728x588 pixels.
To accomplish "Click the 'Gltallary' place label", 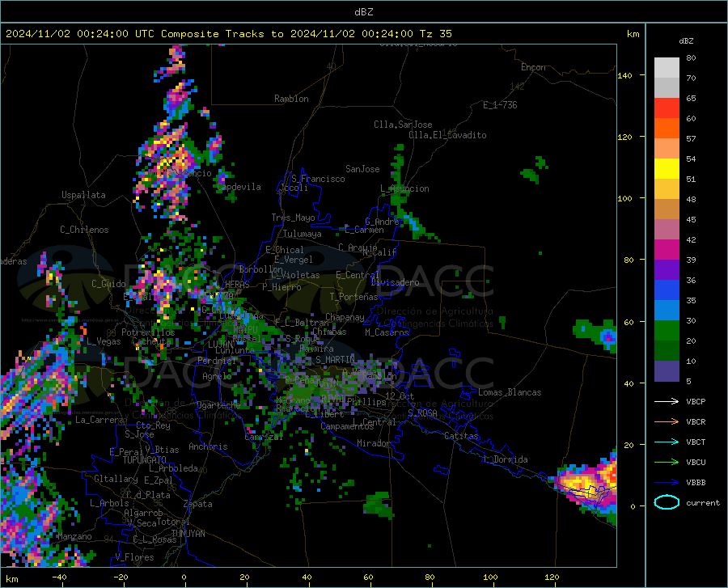I will coord(116,479).
